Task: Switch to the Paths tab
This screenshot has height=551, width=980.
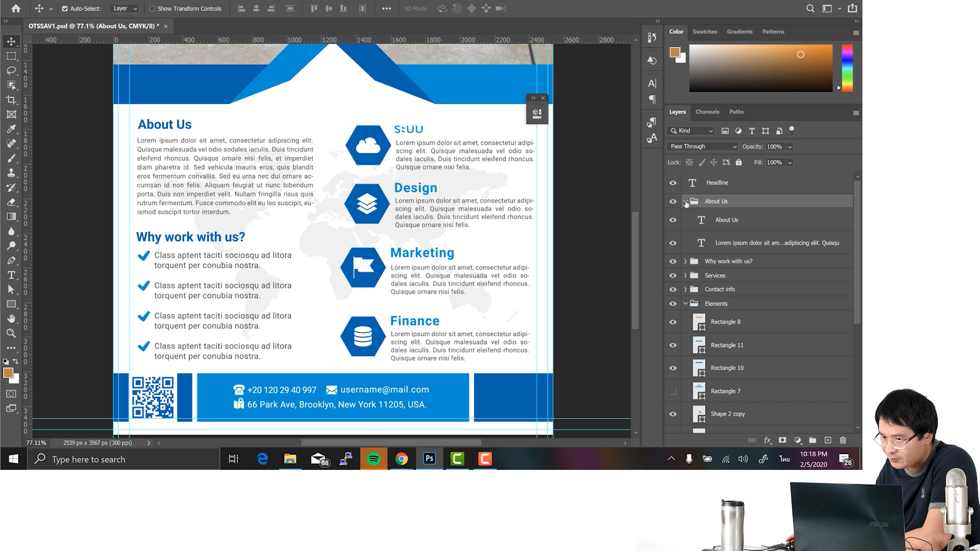Action: click(x=737, y=112)
